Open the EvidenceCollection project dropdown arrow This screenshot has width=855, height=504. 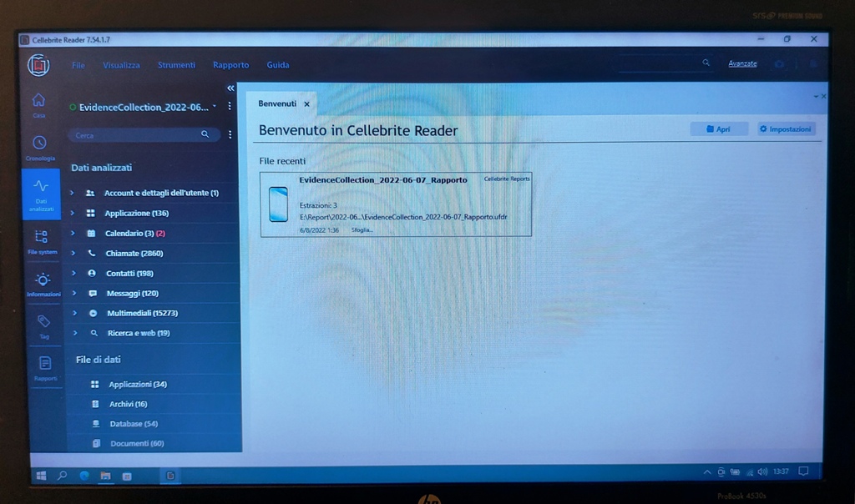click(x=215, y=106)
